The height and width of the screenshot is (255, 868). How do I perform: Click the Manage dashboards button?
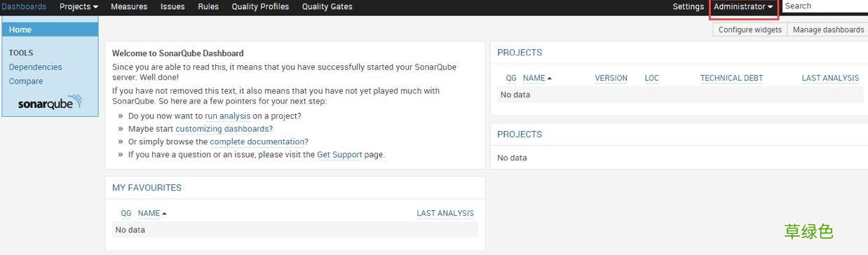click(x=827, y=29)
